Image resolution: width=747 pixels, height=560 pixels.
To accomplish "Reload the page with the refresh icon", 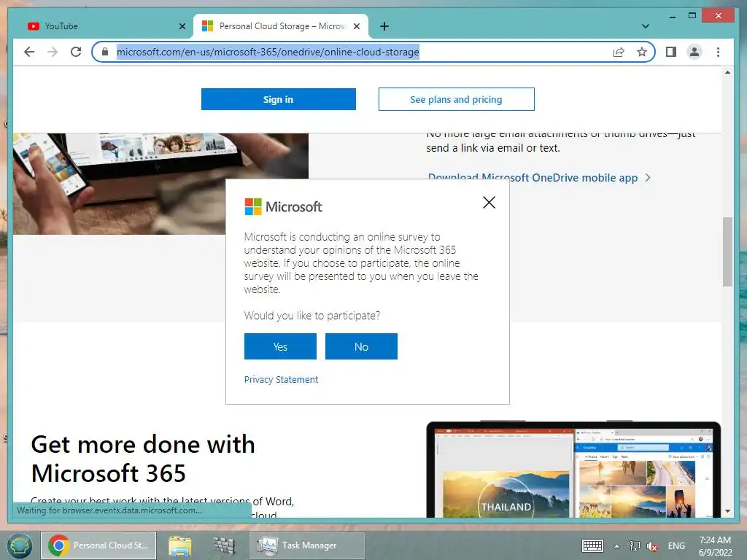I will (x=76, y=52).
